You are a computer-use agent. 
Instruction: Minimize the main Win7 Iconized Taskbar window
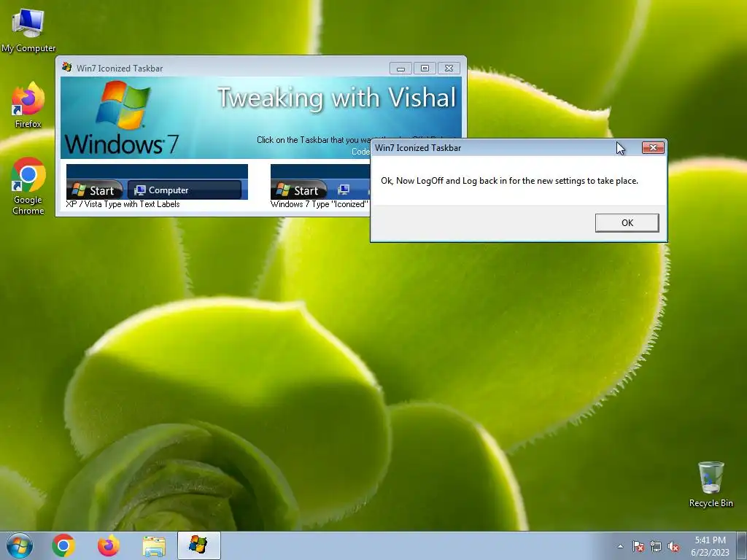[x=400, y=69]
